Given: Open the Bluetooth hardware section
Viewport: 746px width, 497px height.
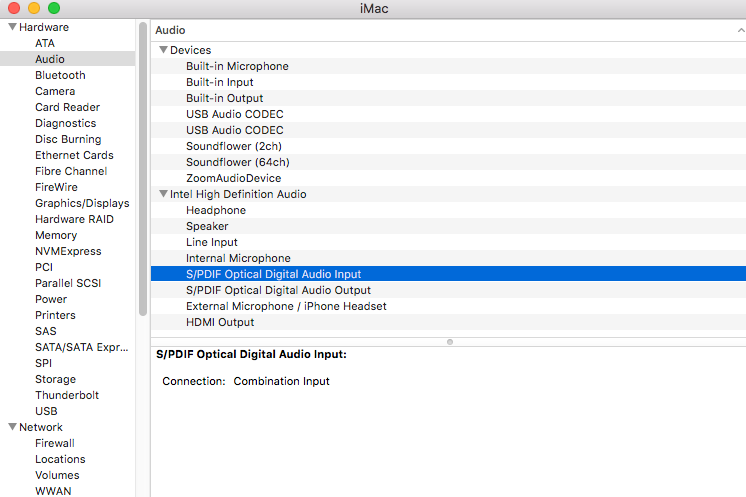Looking at the screenshot, I should [x=60, y=75].
